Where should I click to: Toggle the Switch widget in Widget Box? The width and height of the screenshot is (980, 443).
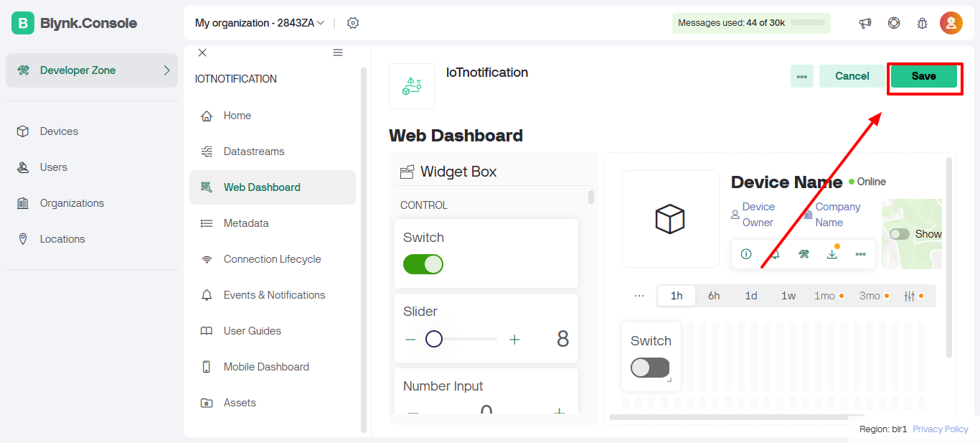(423, 264)
